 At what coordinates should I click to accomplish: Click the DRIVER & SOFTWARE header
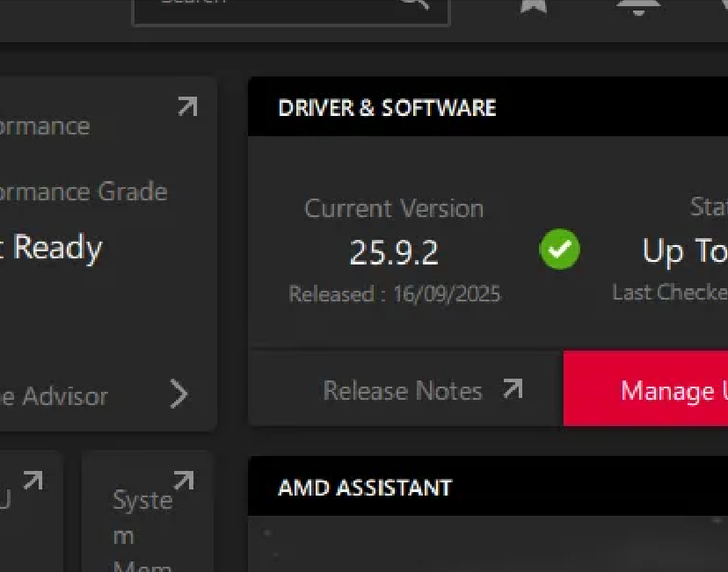click(x=387, y=107)
